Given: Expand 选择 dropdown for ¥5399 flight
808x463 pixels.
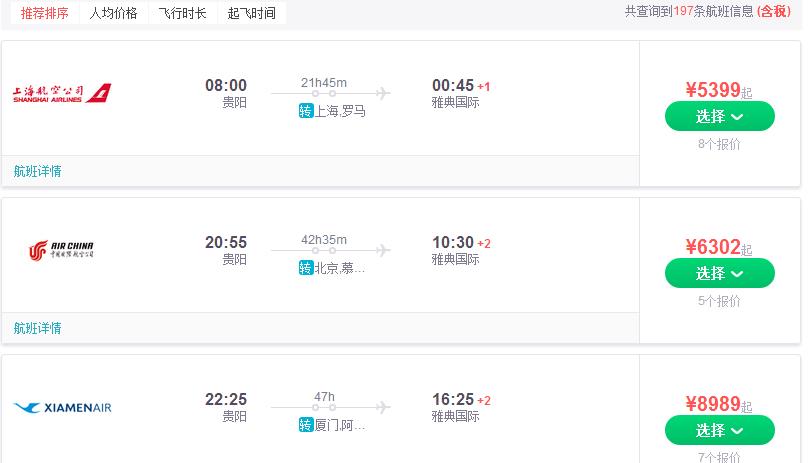Looking at the screenshot, I should pos(719,116).
